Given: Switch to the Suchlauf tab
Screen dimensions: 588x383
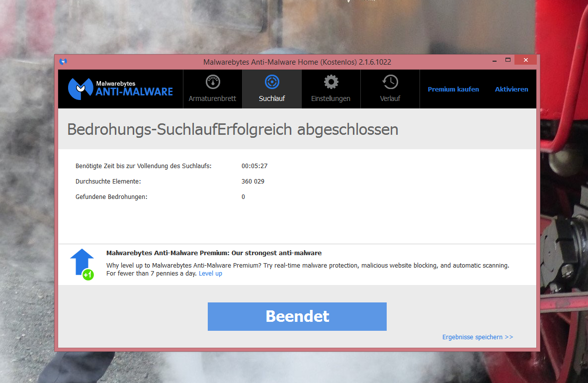Looking at the screenshot, I should 272,89.
